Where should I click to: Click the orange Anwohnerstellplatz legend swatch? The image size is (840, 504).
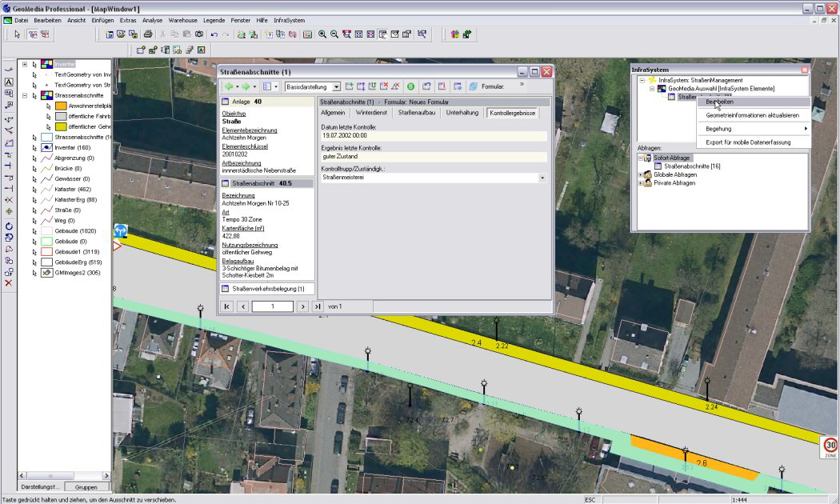61,106
